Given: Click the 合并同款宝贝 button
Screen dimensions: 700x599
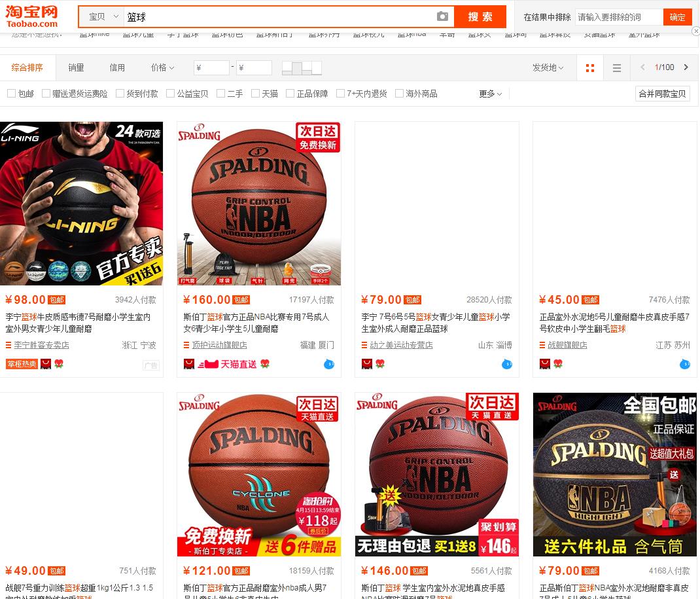Looking at the screenshot, I should pos(663,94).
